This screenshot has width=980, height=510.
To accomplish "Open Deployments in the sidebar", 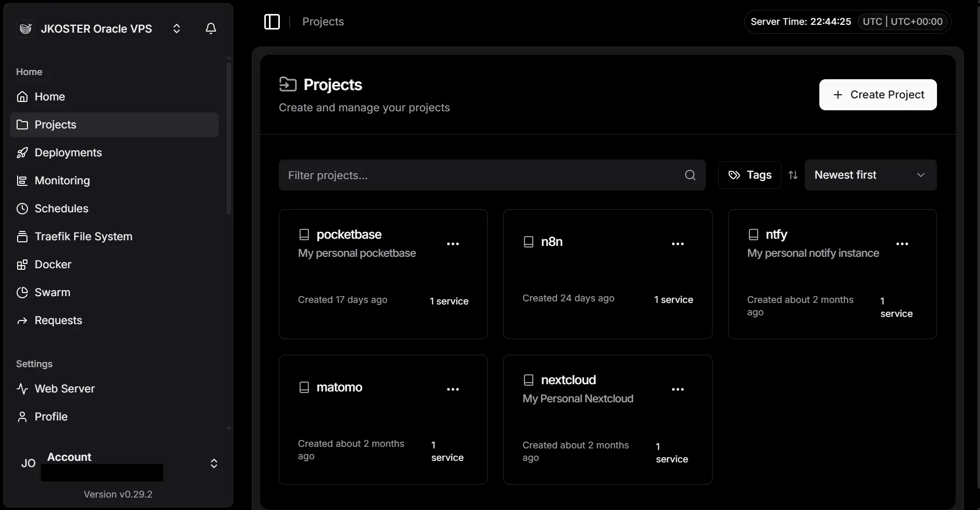I will coord(114,153).
